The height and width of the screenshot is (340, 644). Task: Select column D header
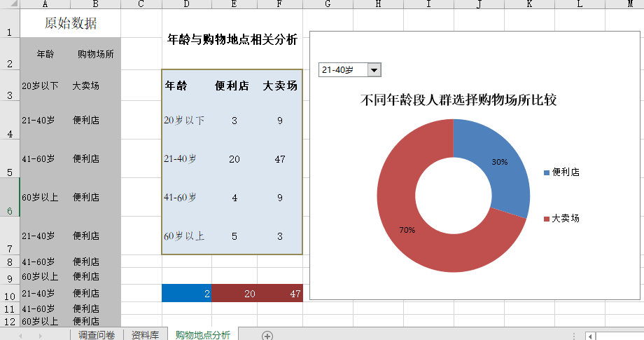click(186, 5)
